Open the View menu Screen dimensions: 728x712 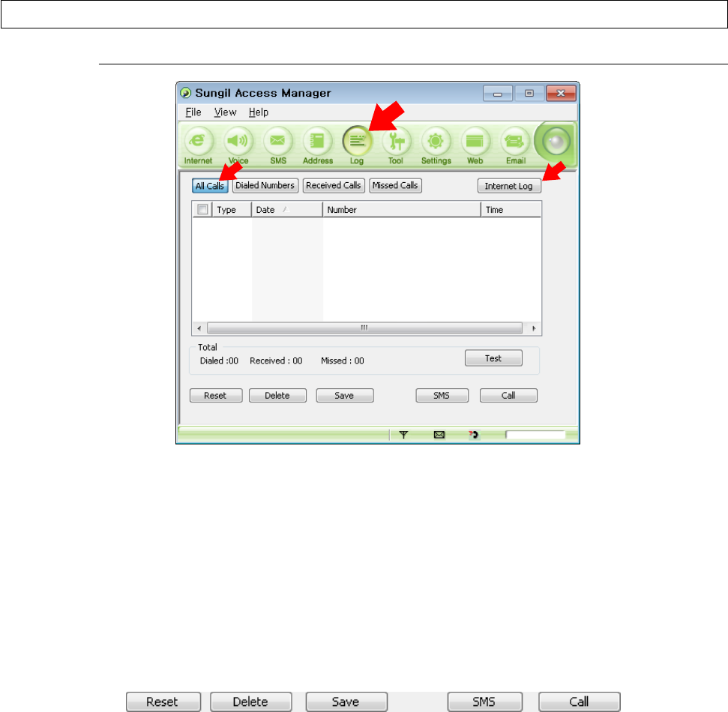pyautogui.click(x=225, y=112)
